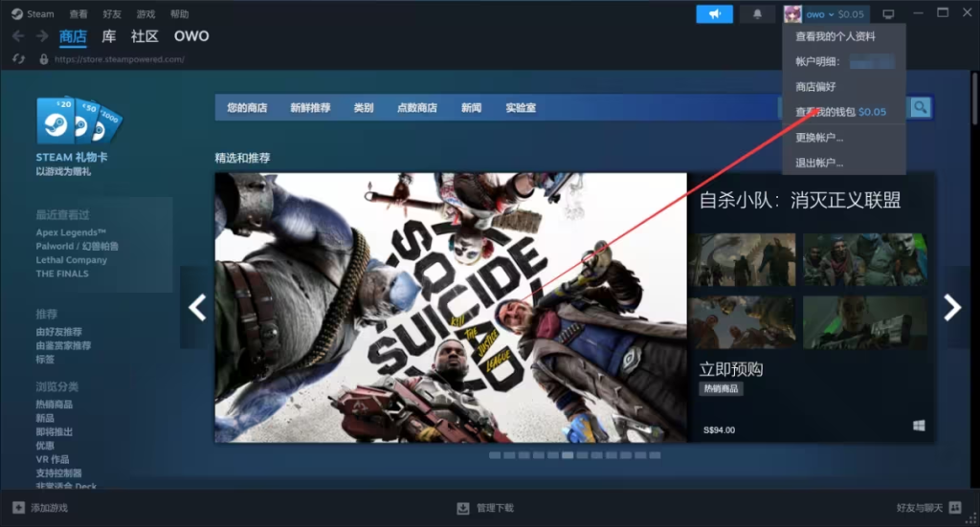Select 帐户明细 in account menu

844,61
